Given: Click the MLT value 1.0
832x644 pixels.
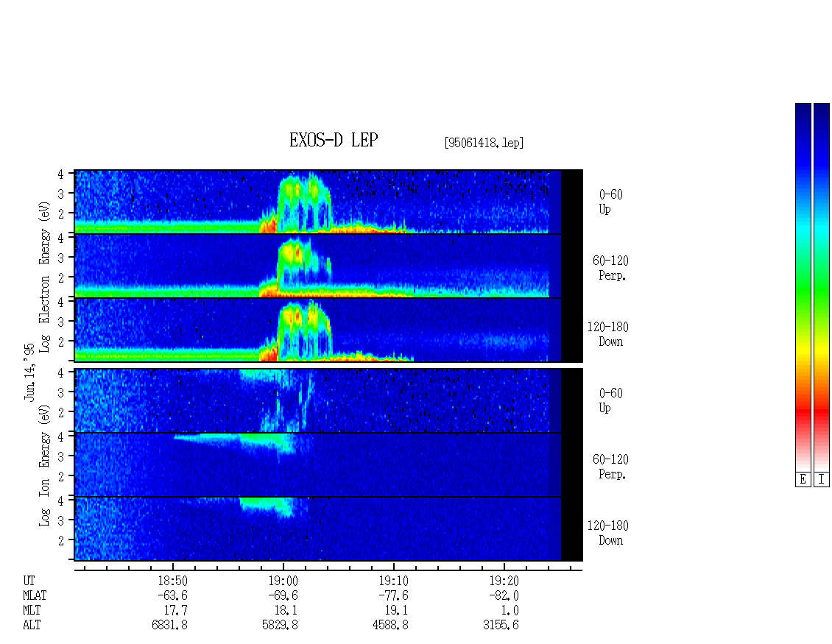Looking at the screenshot, I should pos(509,611).
